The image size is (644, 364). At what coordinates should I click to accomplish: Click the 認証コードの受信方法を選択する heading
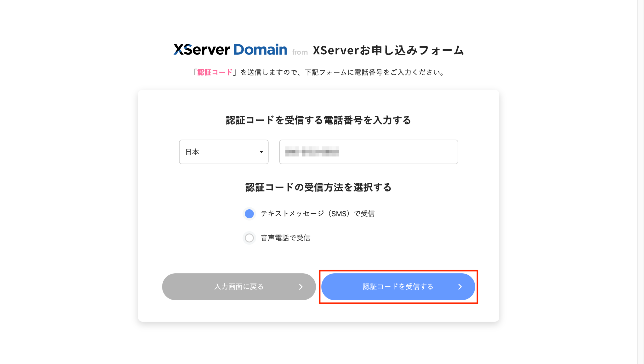[x=318, y=187]
